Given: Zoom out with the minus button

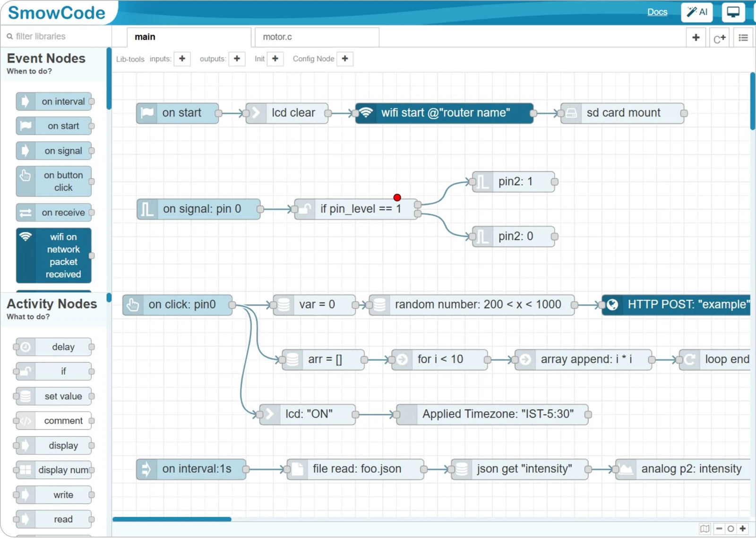Looking at the screenshot, I should [719, 529].
